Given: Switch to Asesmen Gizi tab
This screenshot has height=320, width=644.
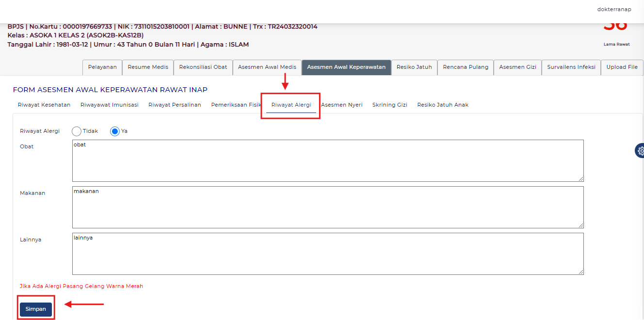Looking at the screenshot, I should 517,67.
